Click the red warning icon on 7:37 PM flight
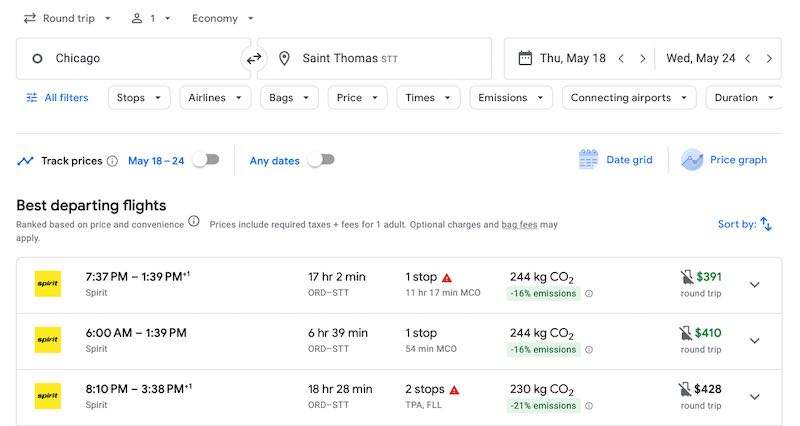Image resolution: width=800 pixels, height=426 pixels. (x=447, y=277)
